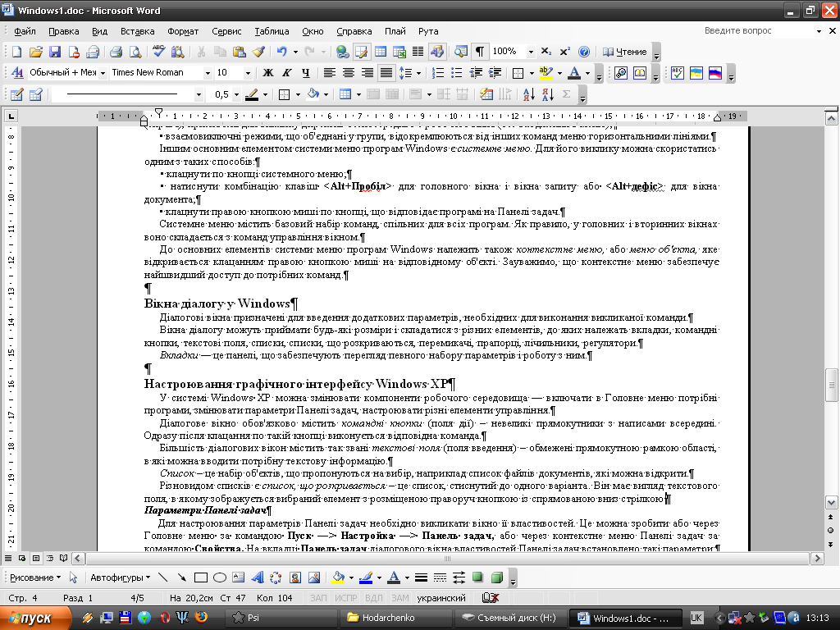Viewport: 840px width, 630px height.
Task: Open the Вставка menu
Action: [137, 31]
